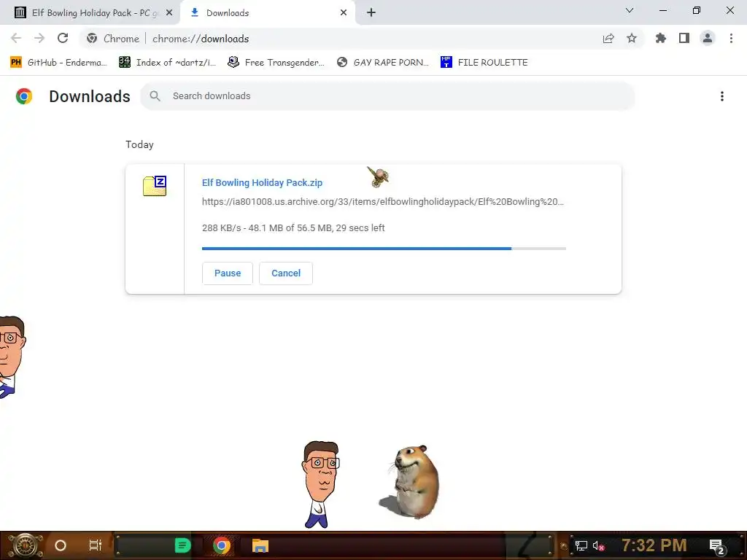Open the archive.org source URL link
The height and width of the screenshot is (560, 747).
click(x=382, y=202)
